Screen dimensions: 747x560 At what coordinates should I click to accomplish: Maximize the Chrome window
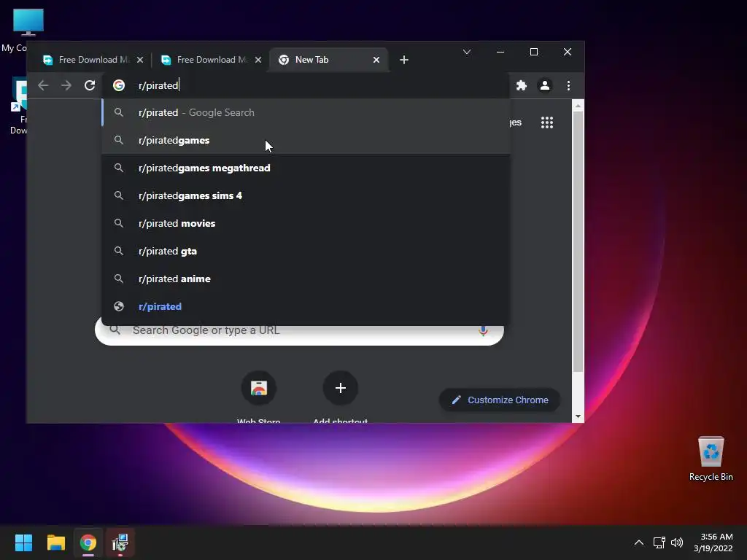[534, 52]
